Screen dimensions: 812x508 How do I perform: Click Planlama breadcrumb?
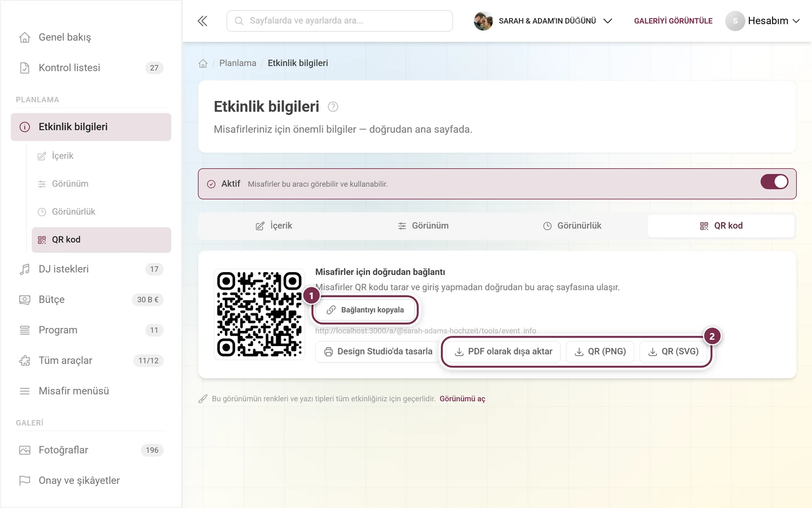(237, 63)
